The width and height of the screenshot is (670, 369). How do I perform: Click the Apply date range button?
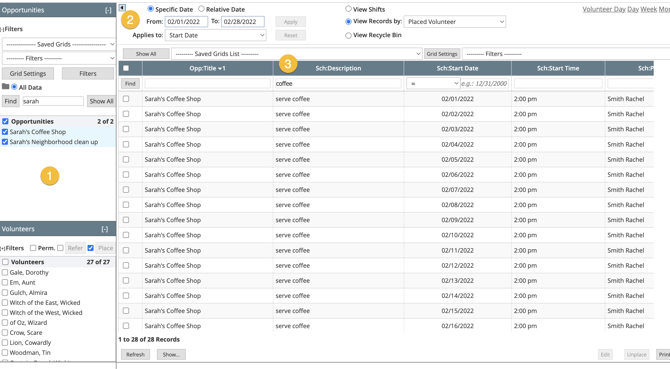click(291, 22)
